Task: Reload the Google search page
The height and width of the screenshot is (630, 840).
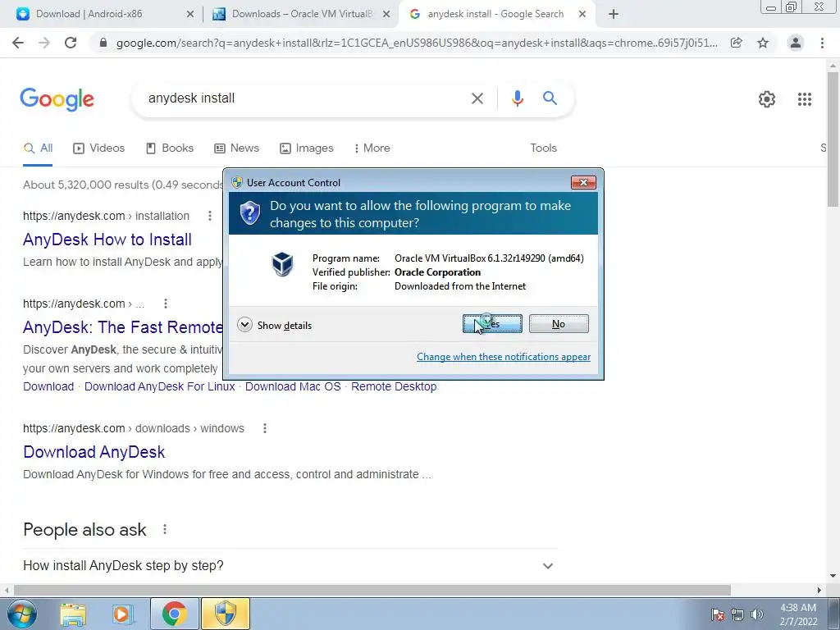Action: pyautogui.click(x=71, y=43)
